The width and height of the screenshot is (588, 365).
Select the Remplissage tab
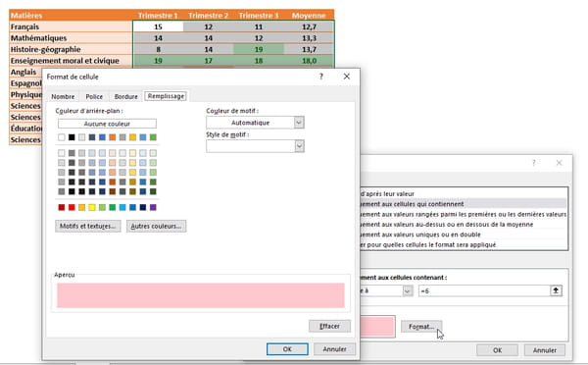click(x=166, y=96)
